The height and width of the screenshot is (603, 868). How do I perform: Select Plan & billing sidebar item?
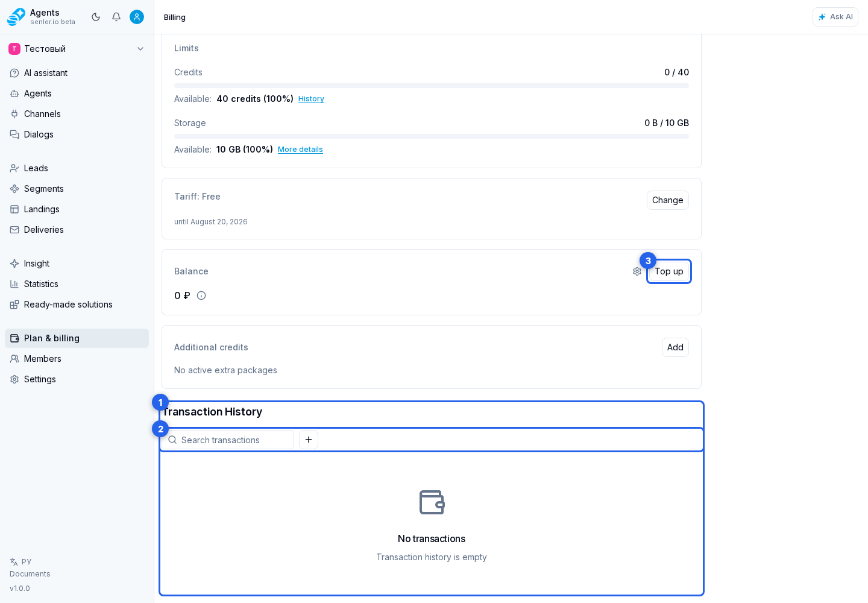[77, 338]
